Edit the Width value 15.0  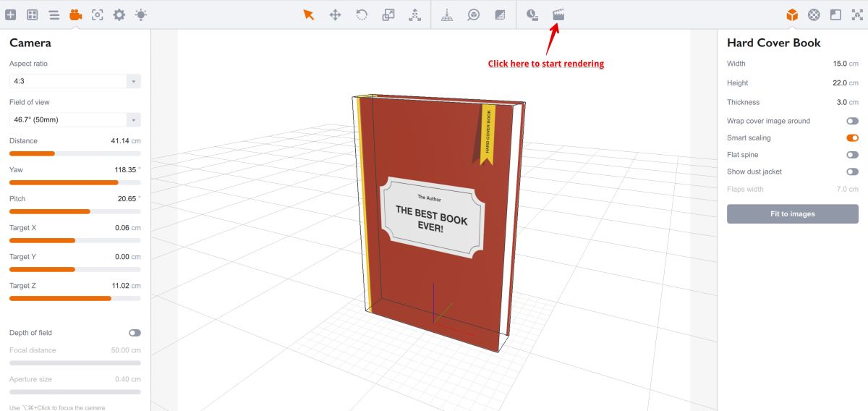click(x=840, y=64)
